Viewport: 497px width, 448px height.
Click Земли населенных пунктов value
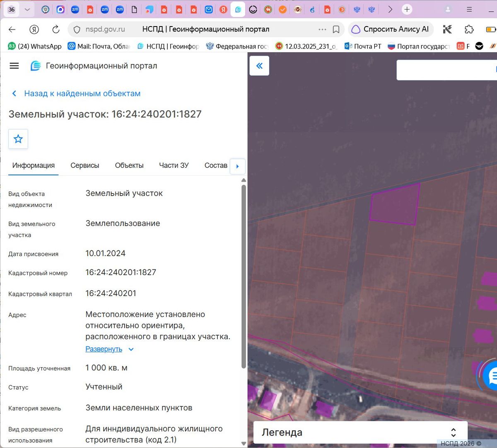click(x=139, y=408)
